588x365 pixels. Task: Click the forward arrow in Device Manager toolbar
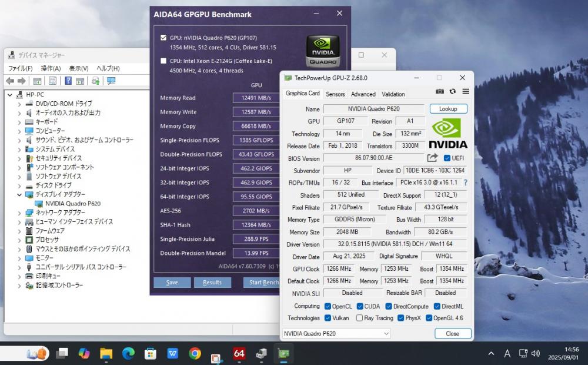click(x=22, y=81)
